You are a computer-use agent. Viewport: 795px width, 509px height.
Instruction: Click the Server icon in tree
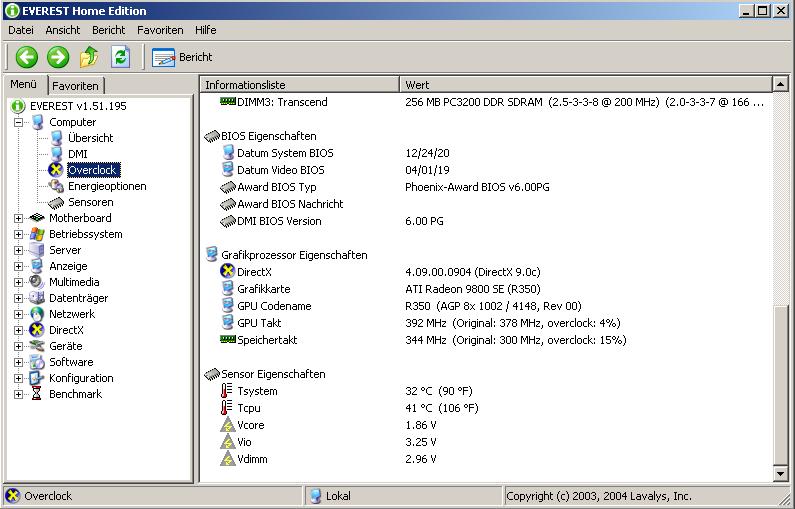pyautogui.click(x=37, y=250)
